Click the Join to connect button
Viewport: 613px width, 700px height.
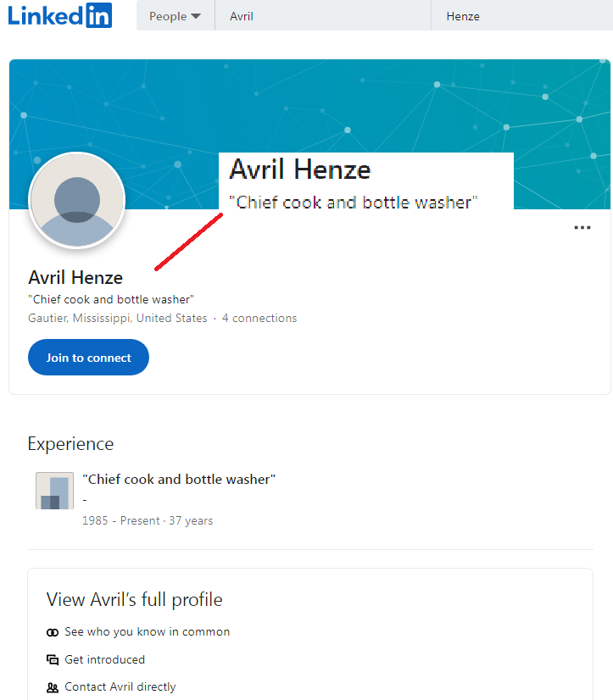(x=88, y=357)
